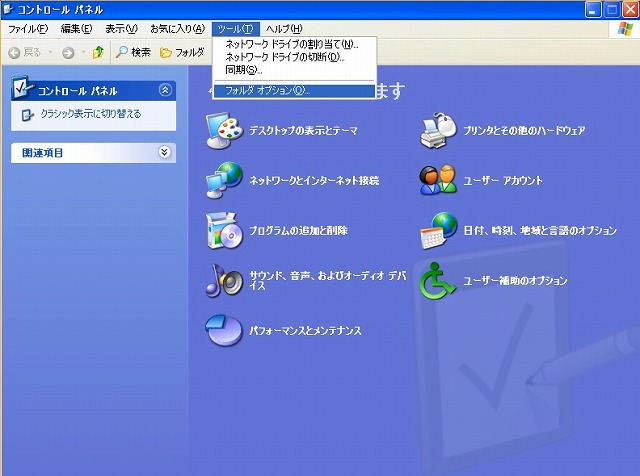The image size is (640, 476).
Task: Open the ヘルプ(H) menu
Action: [x=284, y=29]
